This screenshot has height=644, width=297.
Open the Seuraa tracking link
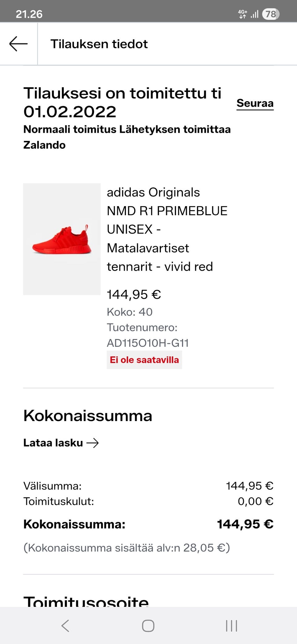click(x=255, y=103)
